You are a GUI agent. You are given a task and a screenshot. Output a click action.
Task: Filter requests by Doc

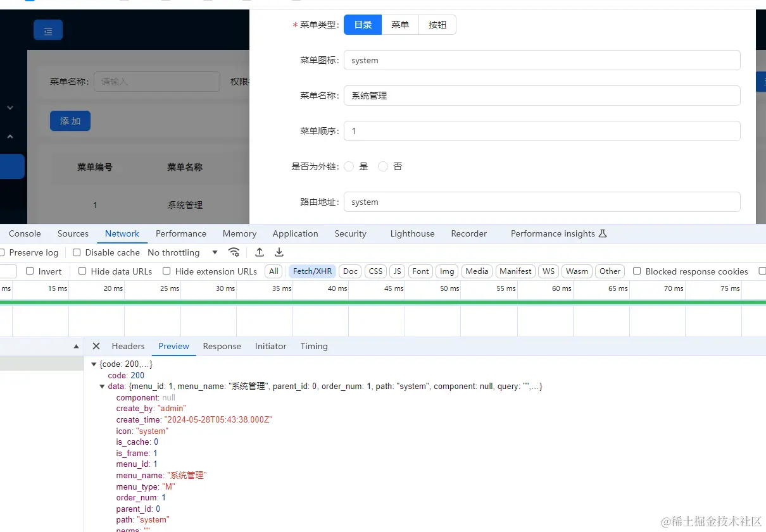[351, 271]
